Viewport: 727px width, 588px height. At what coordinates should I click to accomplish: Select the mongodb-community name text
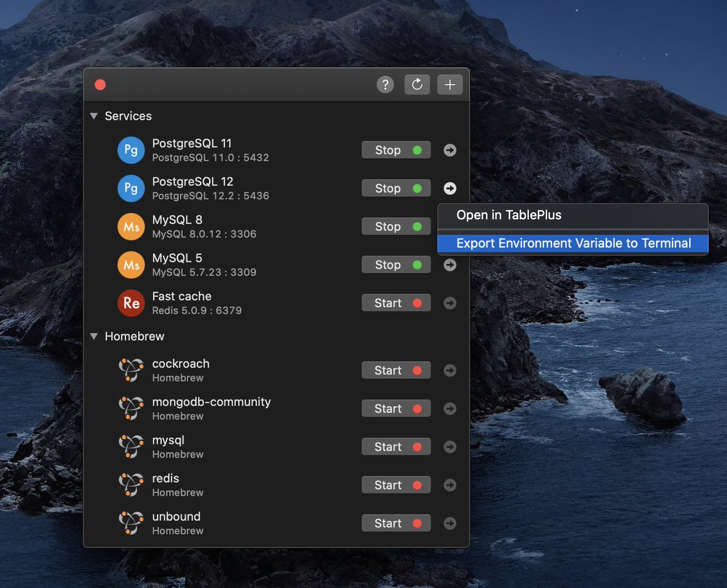click(x=211, y=402)
